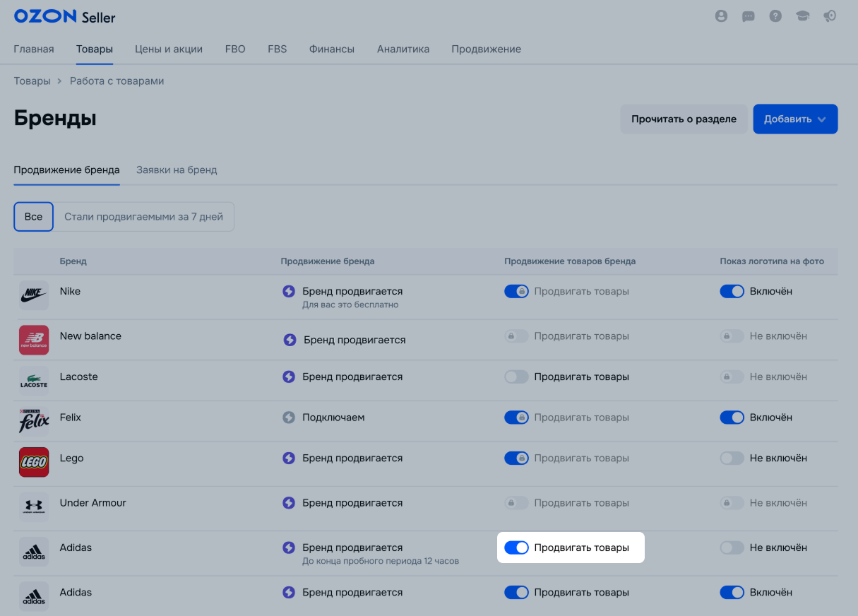Click the Ozon Seller logo
This screenshot has width=858, height=616.
(x=64, y=17)
